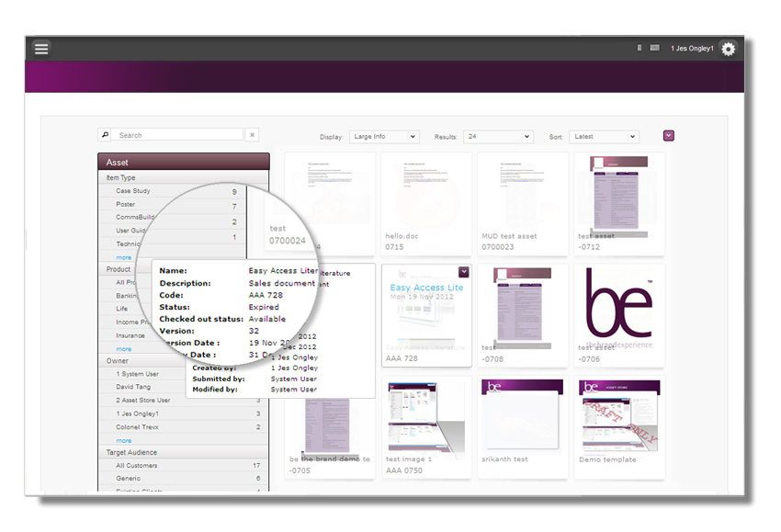Screen dimensions: 781x532
Task: Select the screen preview icon beside the mobile icon
Action: click(654, 49)
